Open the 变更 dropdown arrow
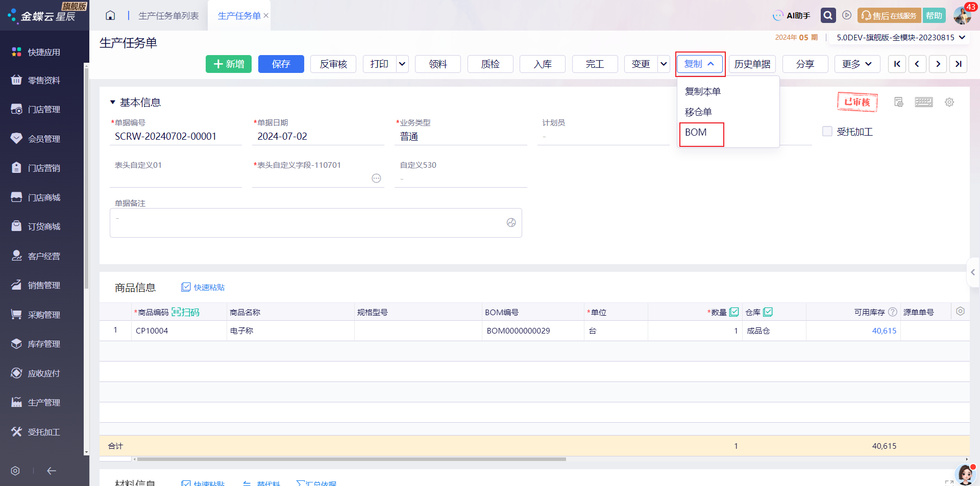This screenshot has height=486, width=980. tap(664, 64)
